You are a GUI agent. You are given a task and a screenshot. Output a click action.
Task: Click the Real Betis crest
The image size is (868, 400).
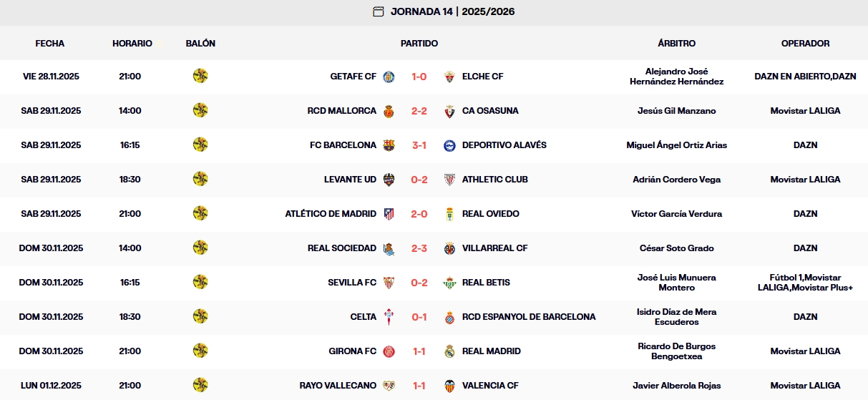tap(449, 283)
